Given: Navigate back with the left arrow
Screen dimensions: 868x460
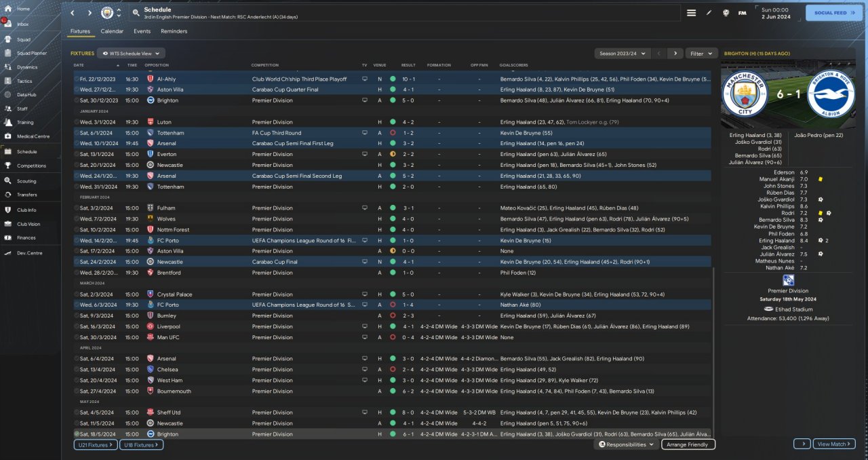Looking at the screenshot, I should pyautogui.click(x=73, y=13).
